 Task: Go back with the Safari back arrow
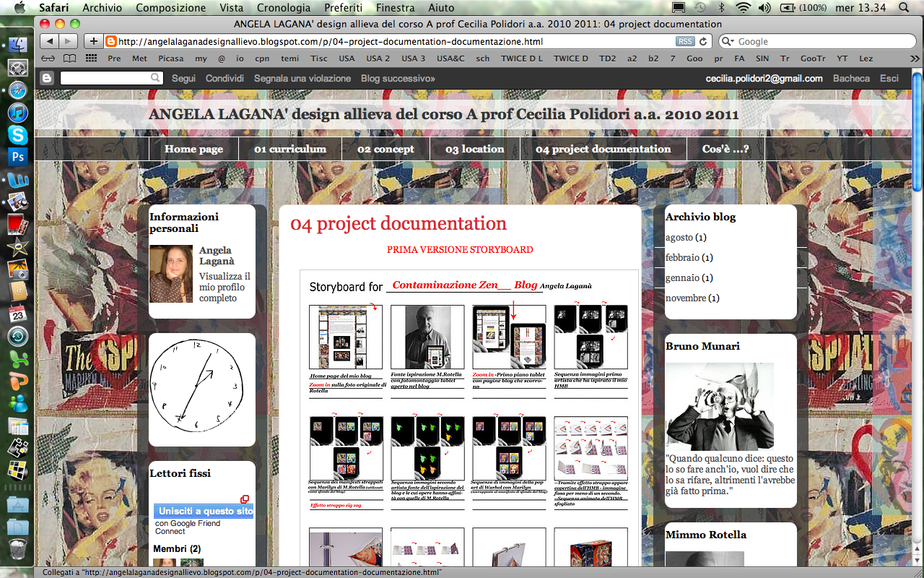coord(48,41)
